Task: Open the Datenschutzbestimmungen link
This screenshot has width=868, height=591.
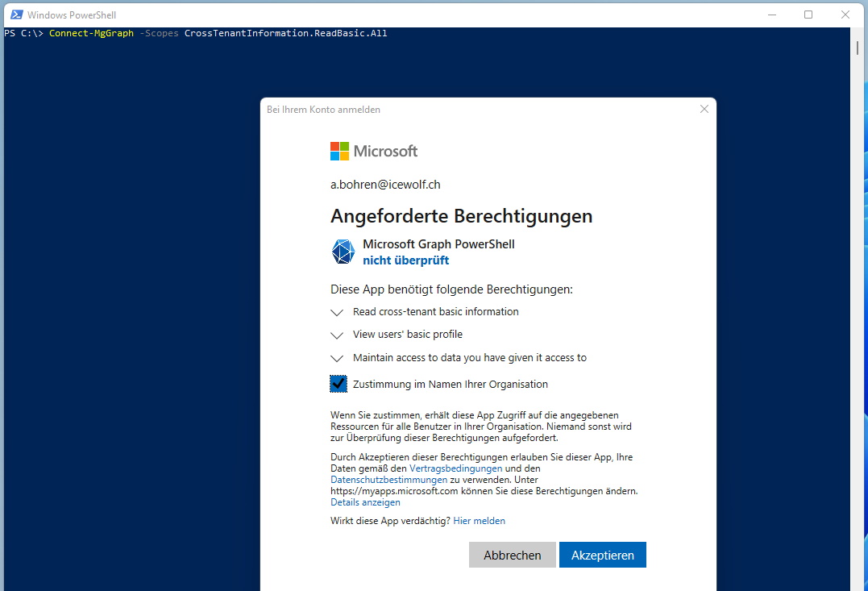Action: coord(388,480)
